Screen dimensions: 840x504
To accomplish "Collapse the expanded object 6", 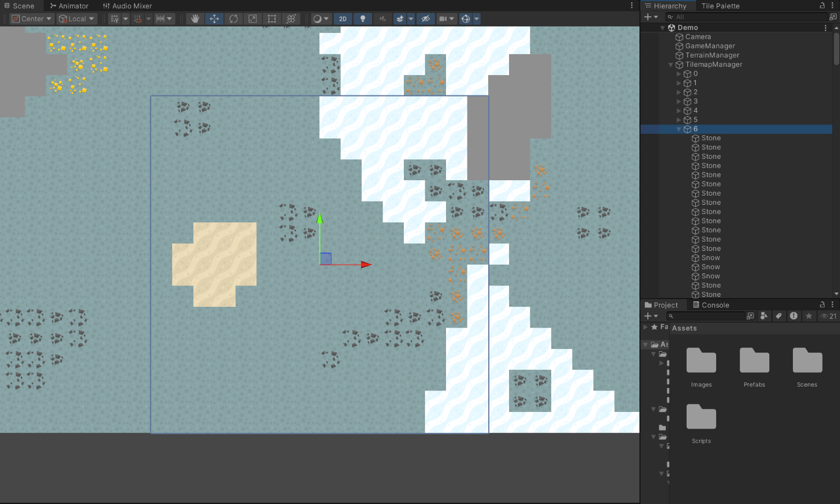I will click(x=679, y=129).
